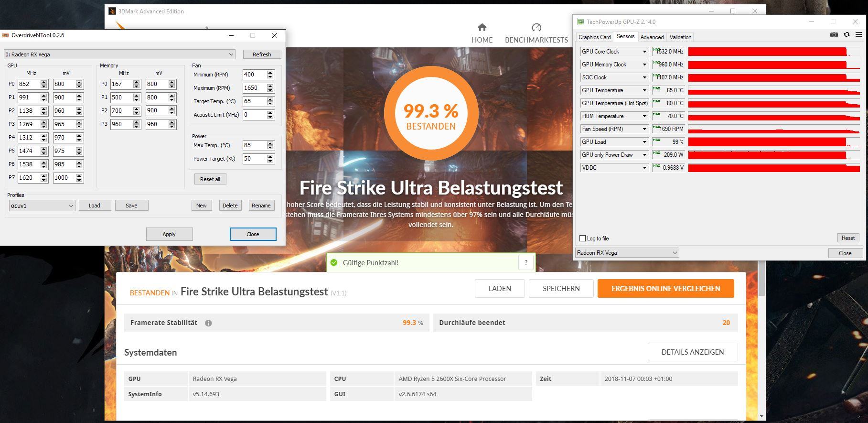The height and width of the screenshot is (423, 868).
Task: Click the AMD Ryzen 5 2600X CPU value
Action: click(x=452, y=379)
